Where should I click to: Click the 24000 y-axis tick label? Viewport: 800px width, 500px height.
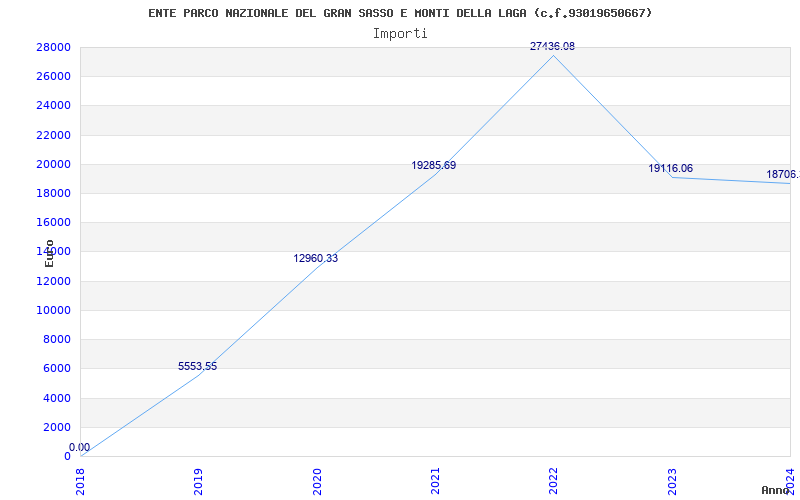[x=53, y=106]
